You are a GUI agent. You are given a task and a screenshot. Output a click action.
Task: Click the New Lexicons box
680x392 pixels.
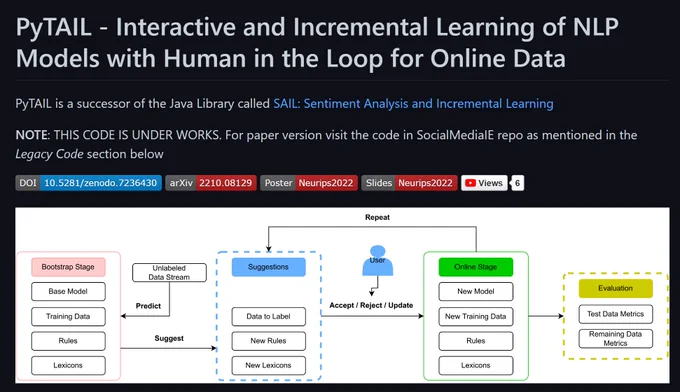pyautogui.click(x=268, y=366)
